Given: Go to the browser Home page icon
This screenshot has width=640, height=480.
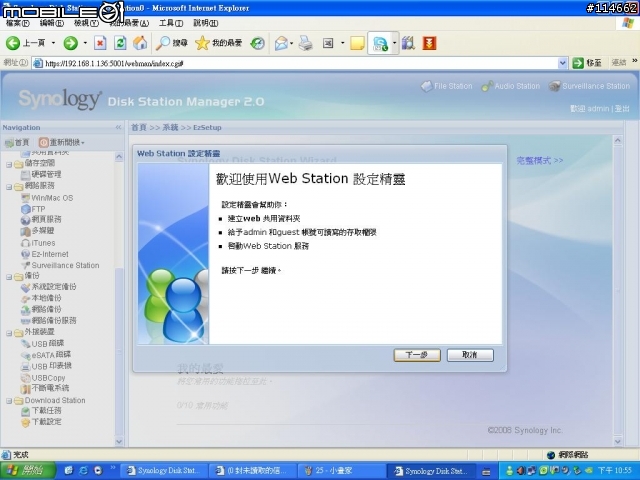Looking at the screenshot, I should pyautogui.click(x=140, y=42).
